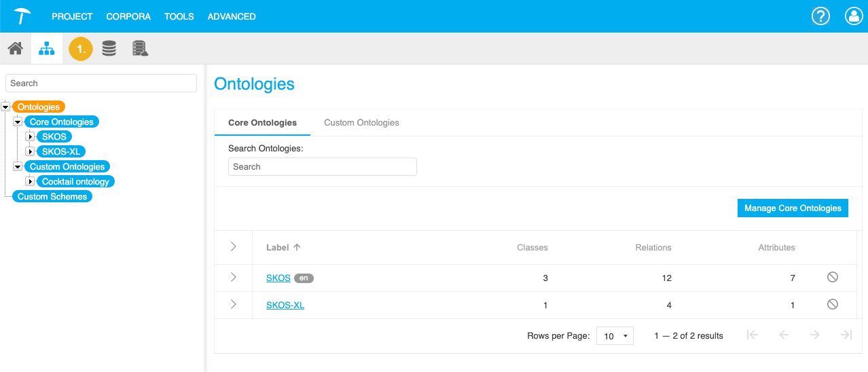
Task: Go to the Home icon in toolbar
Action: (x=16, y=49)
